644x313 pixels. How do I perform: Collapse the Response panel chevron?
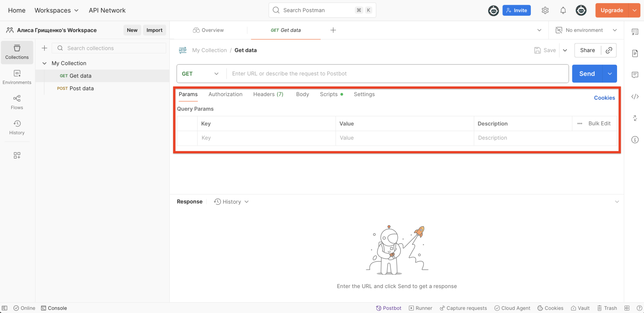point(617,202)
